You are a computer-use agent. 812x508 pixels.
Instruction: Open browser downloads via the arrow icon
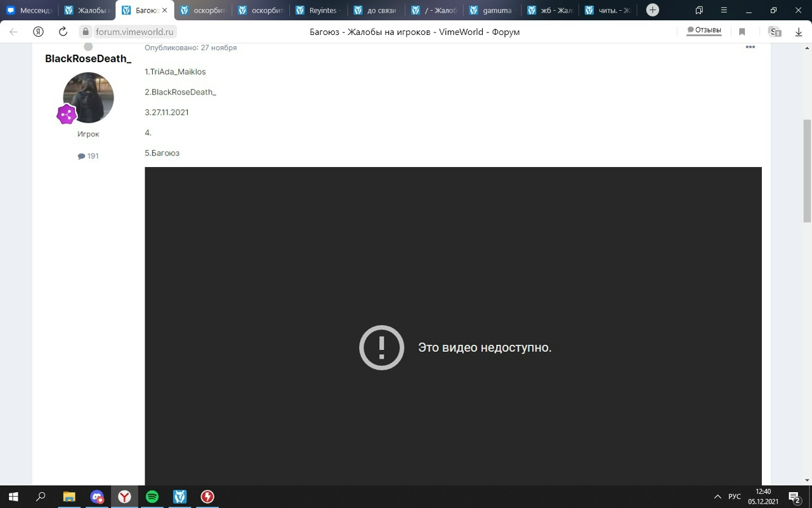tap(799, 32)
